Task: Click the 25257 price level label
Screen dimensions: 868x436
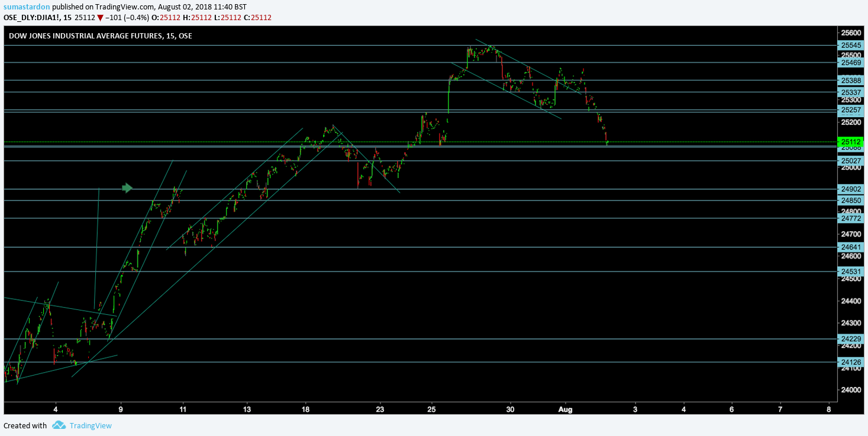Action: (x=851, y=110)
